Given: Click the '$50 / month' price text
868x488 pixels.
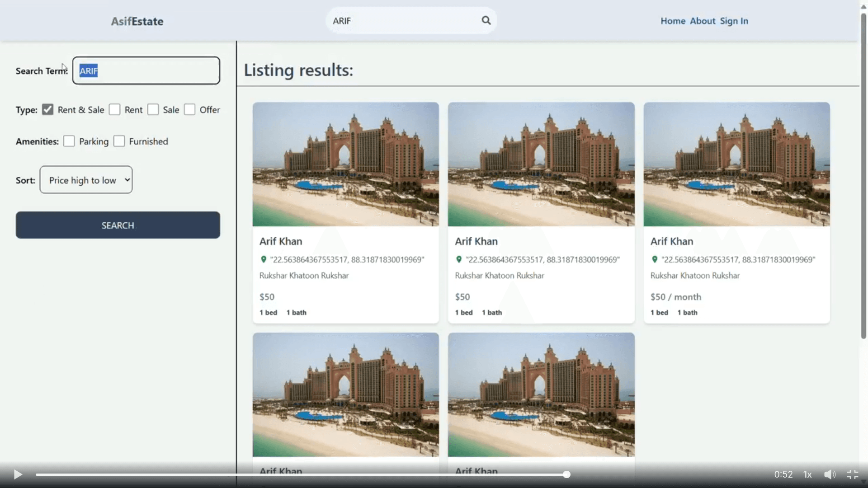Looking at the screenshot, I should pyautogui.click(x=676, y=297).
